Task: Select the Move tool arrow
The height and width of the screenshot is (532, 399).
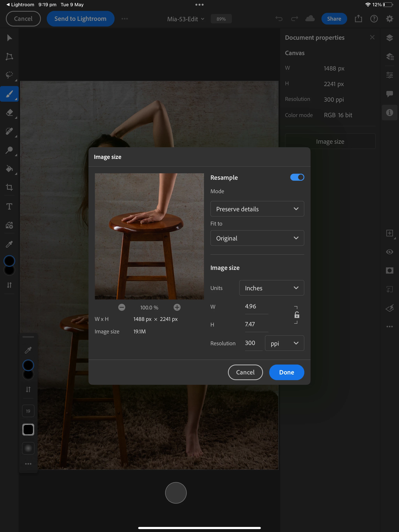Action: 9,38
